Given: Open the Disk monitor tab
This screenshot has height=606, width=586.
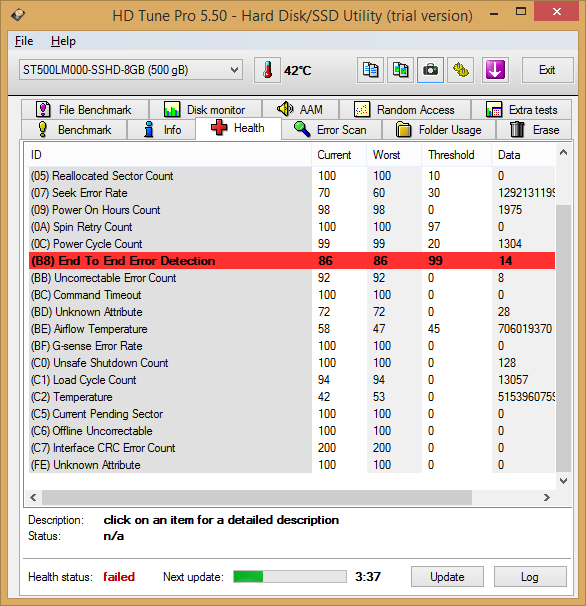Looking at the screenshot, I should coord(205,110).
